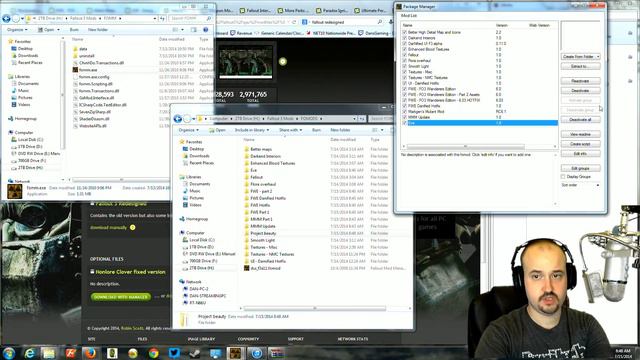This screenshot has width=640, height=360.
Task: Select the Smooth Light folder in FOMODS
Action: (262, 240)
